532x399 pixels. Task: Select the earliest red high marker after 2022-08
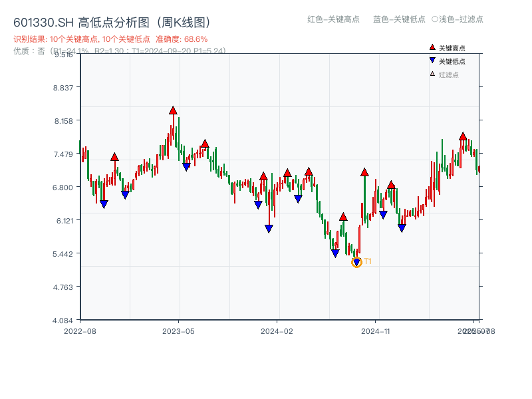pos(114,157)
